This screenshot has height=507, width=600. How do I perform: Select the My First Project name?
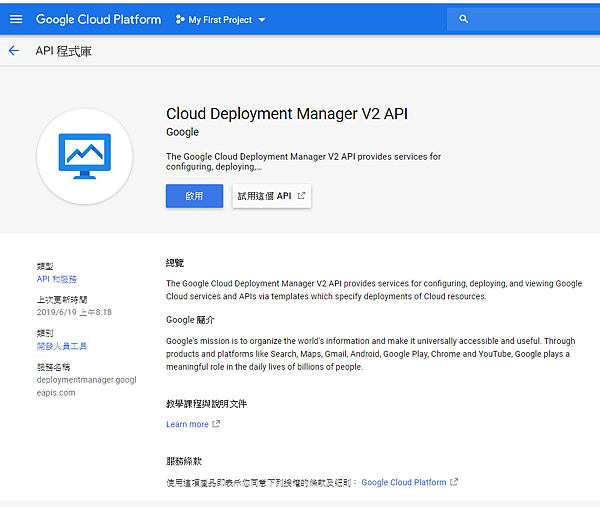pyautogui.click(x=220, y=20)
